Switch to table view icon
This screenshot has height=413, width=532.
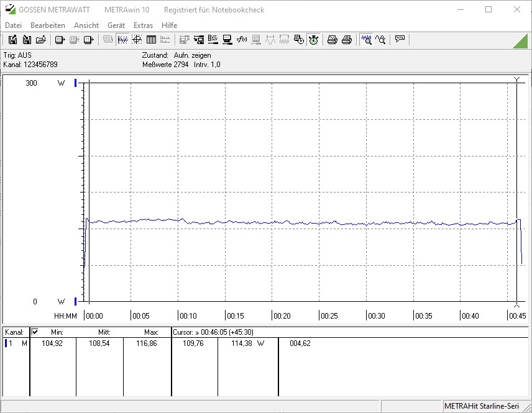pos(151,40)
